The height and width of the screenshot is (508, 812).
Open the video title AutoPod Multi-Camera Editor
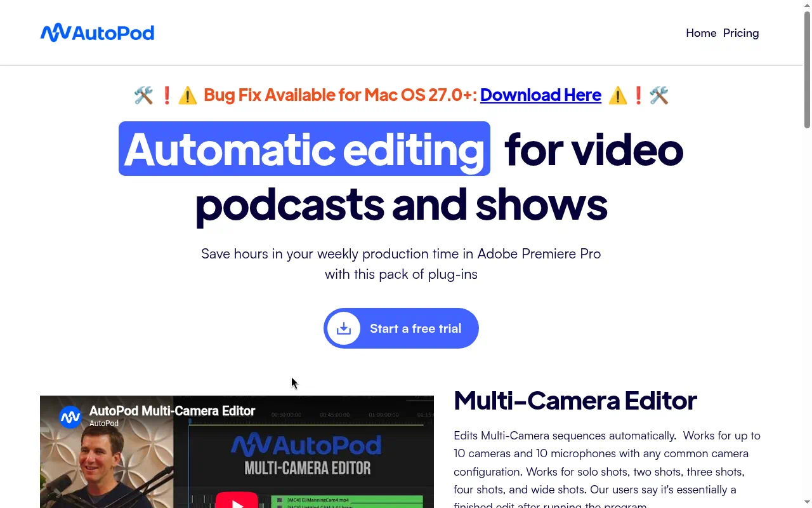173,411
